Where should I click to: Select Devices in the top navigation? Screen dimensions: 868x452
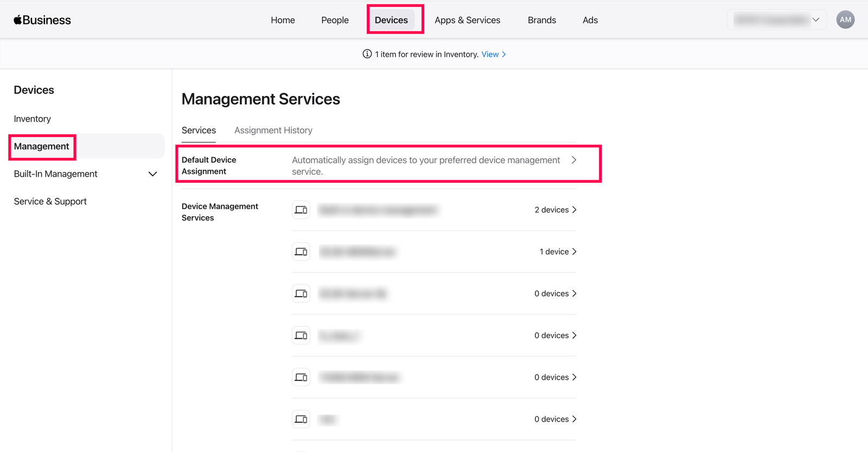pos(391,20)
